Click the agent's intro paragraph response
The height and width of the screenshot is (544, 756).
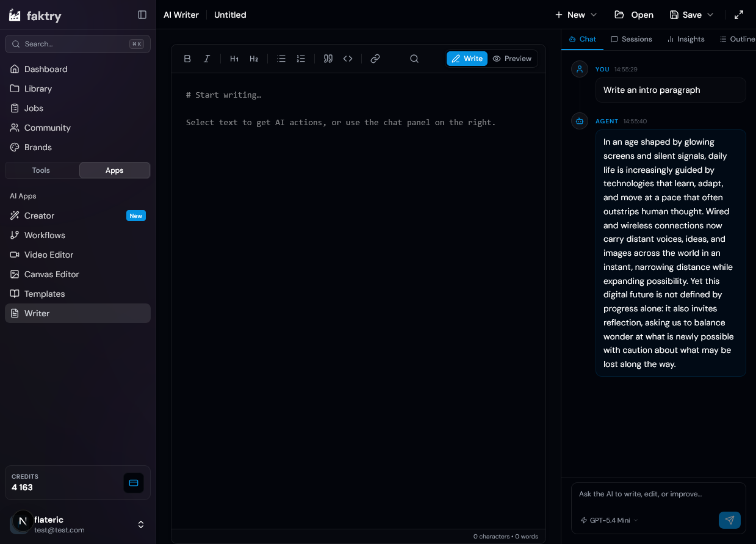point(671,253)
